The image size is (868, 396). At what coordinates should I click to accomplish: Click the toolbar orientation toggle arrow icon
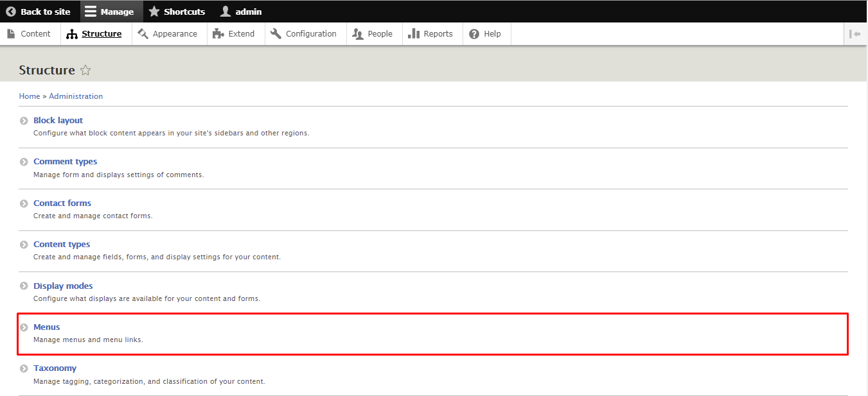pos(855,34)
